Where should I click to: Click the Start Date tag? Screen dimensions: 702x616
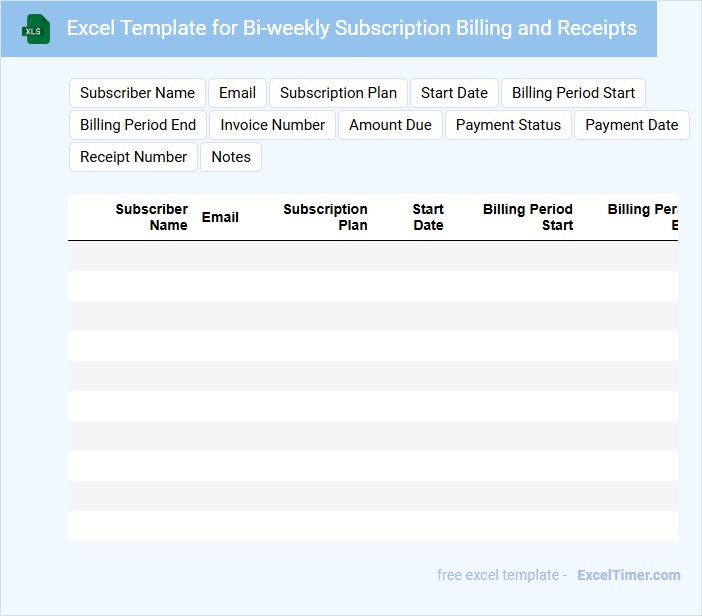pyautogui.click(x=454, y=93)
